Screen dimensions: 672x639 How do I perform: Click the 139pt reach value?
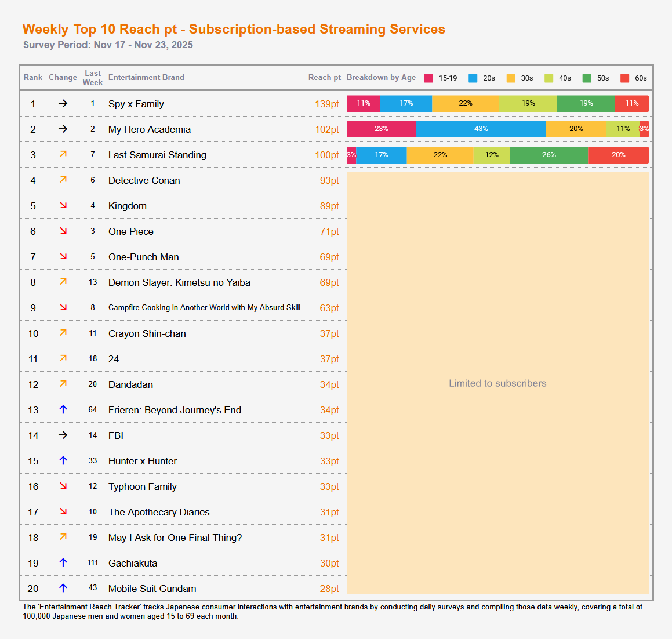click(x=327, y=104)
